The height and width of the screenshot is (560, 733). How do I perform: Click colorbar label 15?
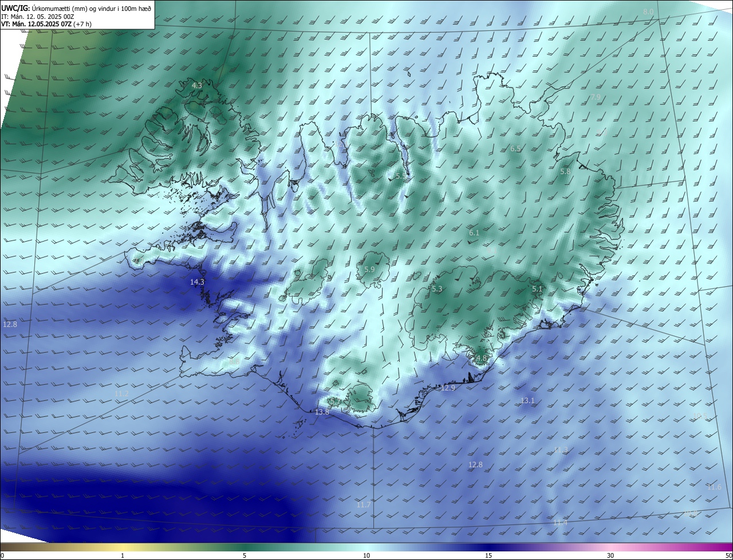pyautogui.click(x=488, y=555)
